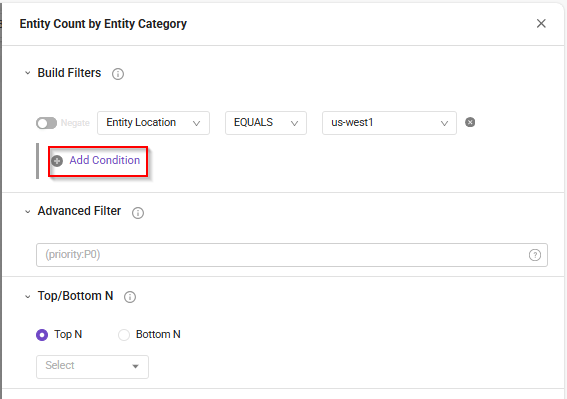Collapse Advanced Filter using its chevron
567x399 pixels.
pos(27,212)
